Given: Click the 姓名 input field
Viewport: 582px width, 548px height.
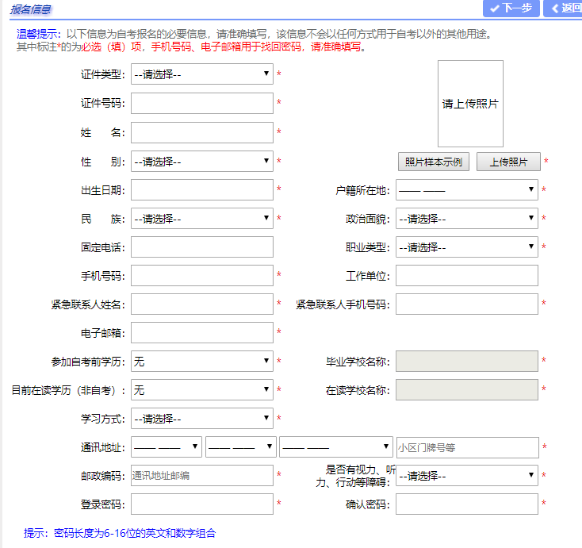Looking at the screenshot, I should click(x=202, y=133).
